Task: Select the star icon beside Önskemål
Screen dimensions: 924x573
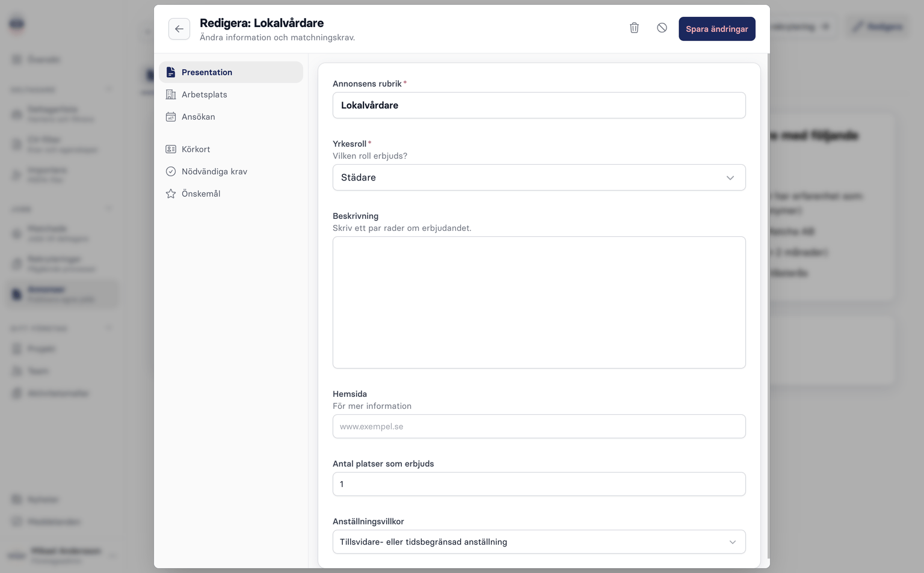Action: (x=171, y=193)
